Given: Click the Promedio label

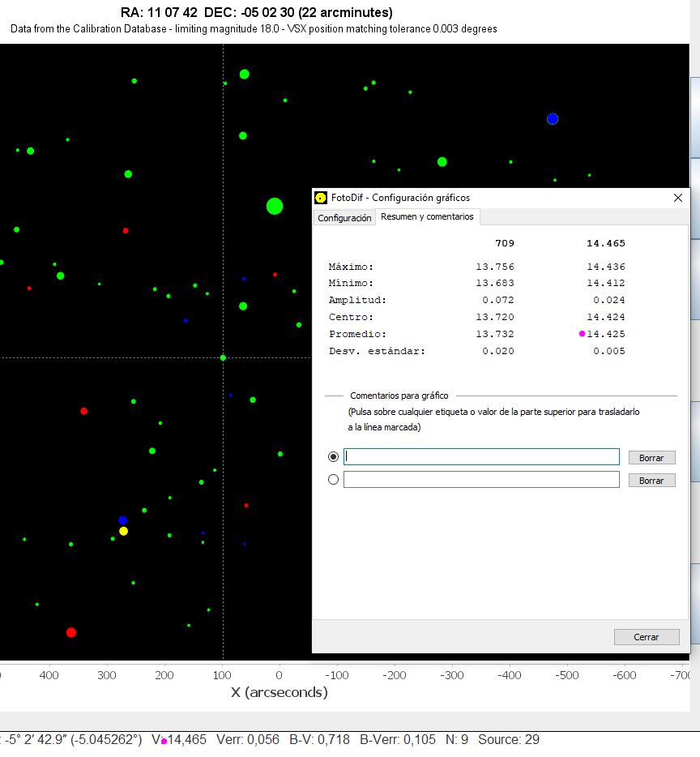Looking at the screenshot, I should tap(357, 334).
